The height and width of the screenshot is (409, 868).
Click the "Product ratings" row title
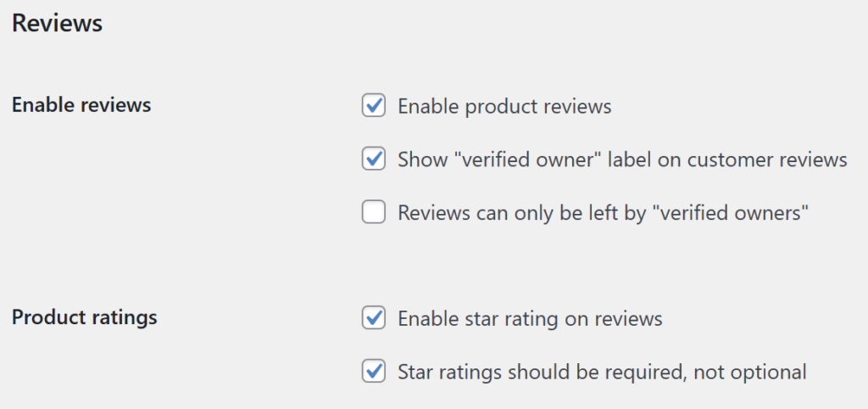tap(85, 317)
